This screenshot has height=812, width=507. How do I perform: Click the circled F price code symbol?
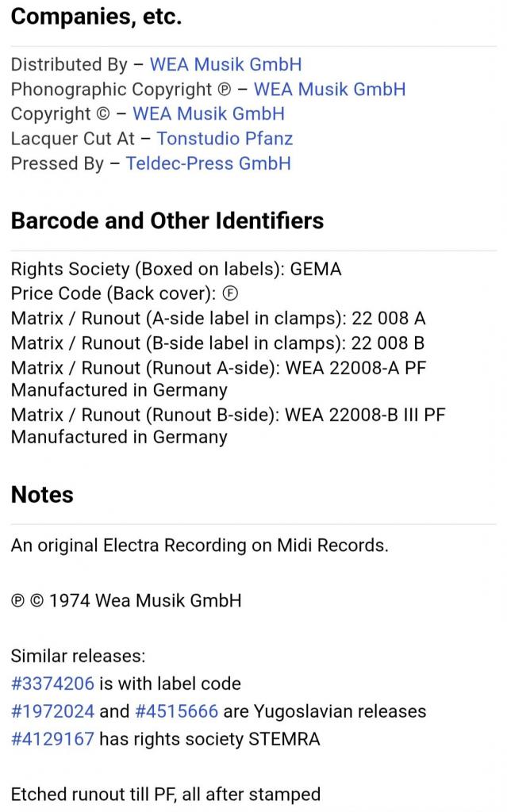click(230, 293)
